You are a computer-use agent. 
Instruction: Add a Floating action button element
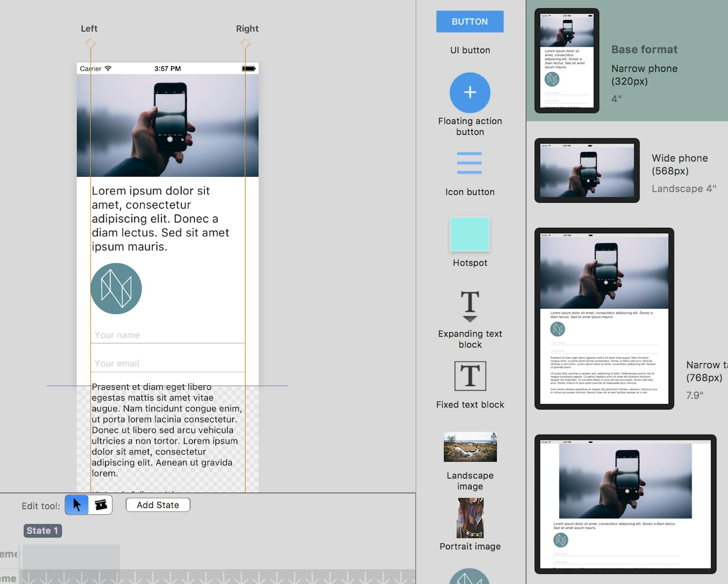click(x=469, y=92)
